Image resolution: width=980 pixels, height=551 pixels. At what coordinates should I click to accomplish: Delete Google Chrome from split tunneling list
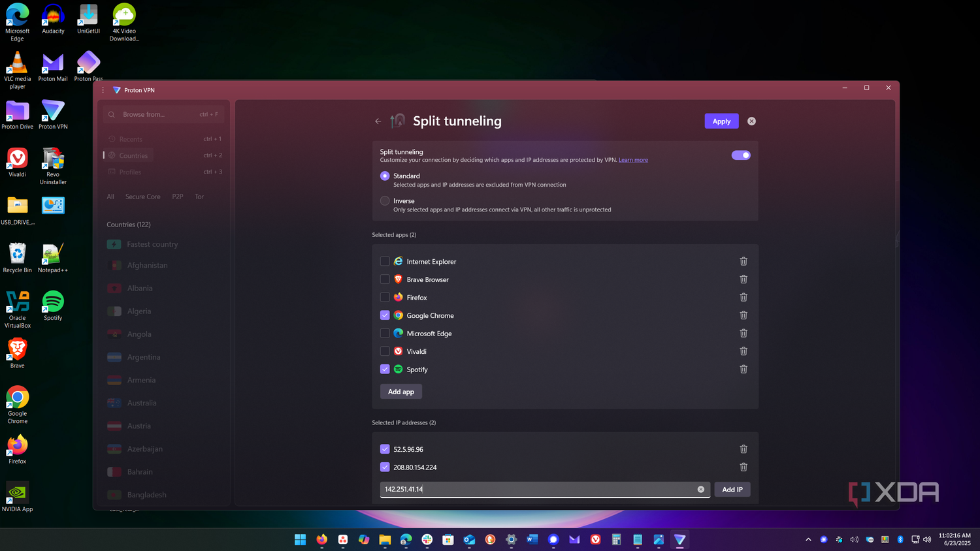click(743, 315)
